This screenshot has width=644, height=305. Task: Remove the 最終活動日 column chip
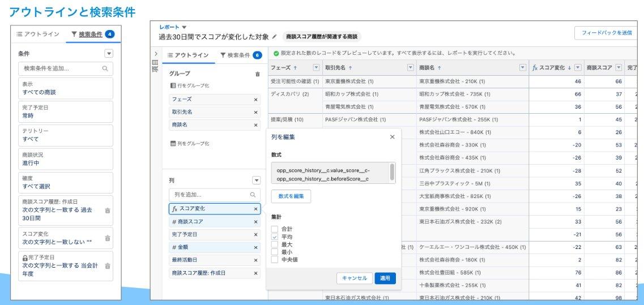pyautogui.click(x=255, y=260)
